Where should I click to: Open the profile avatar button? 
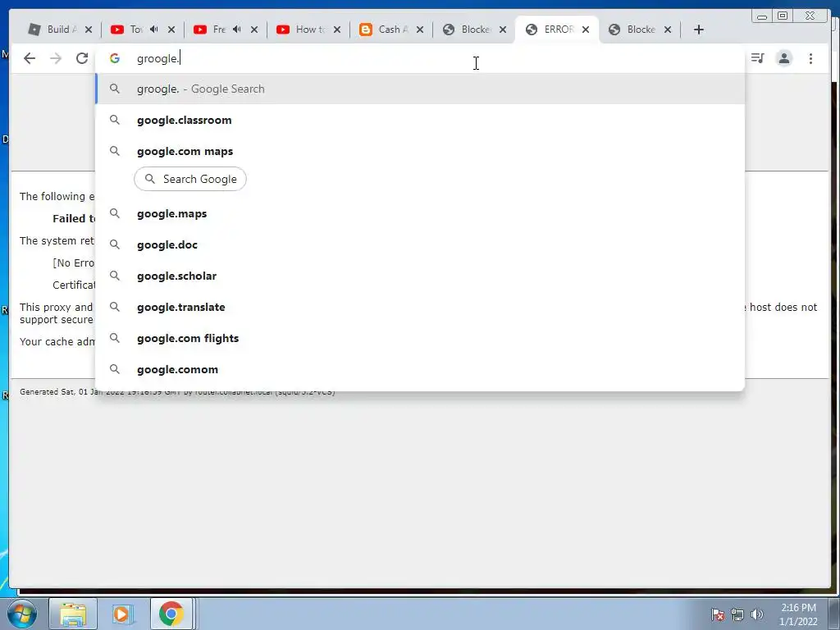[784, 58]
